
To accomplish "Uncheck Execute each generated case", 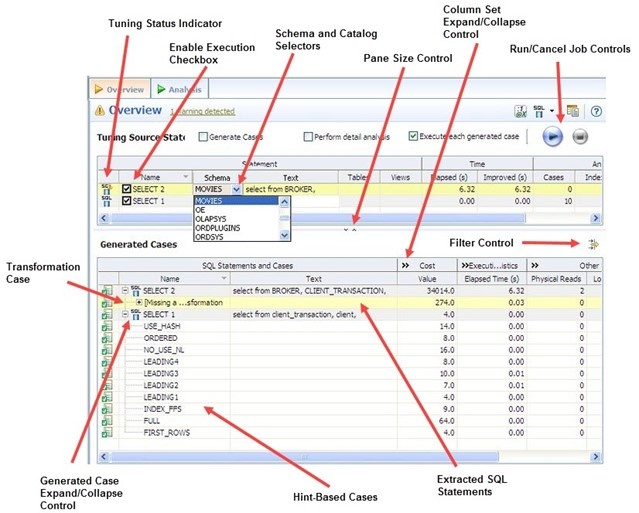I will pyautogui.click(x=413, y=136).
